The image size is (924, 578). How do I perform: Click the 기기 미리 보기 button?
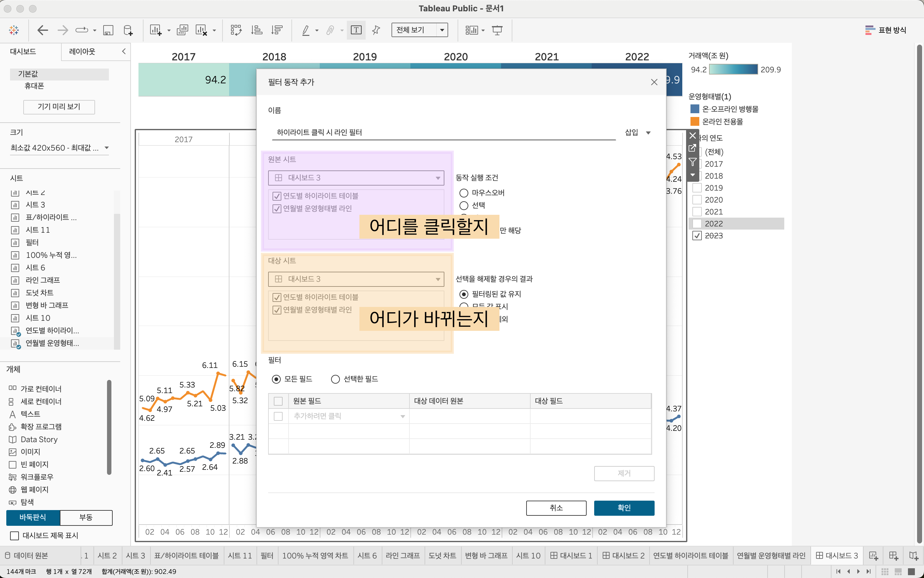pyautogui.click(x=59, y=107)
